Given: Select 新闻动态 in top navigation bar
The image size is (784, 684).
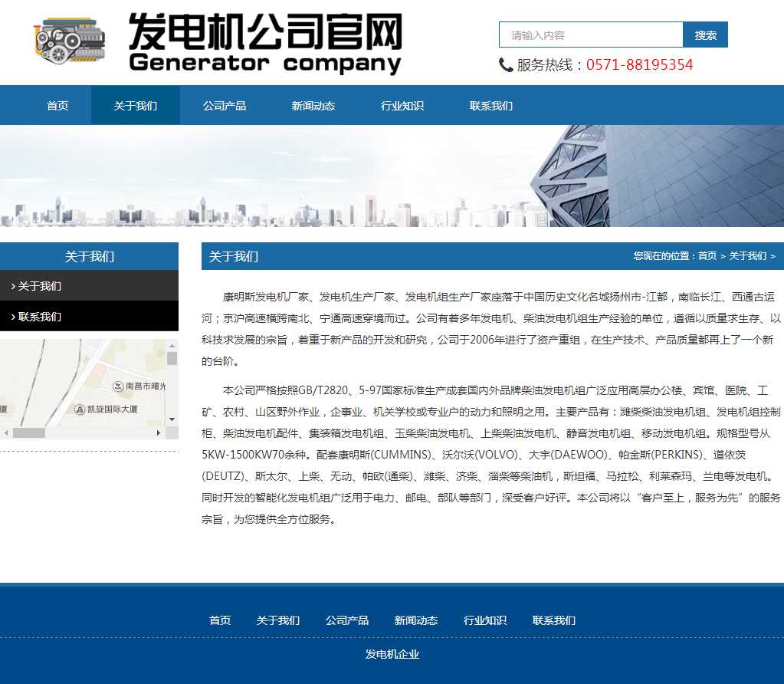Looking at the screenshot, I should [x=313, y=106].
